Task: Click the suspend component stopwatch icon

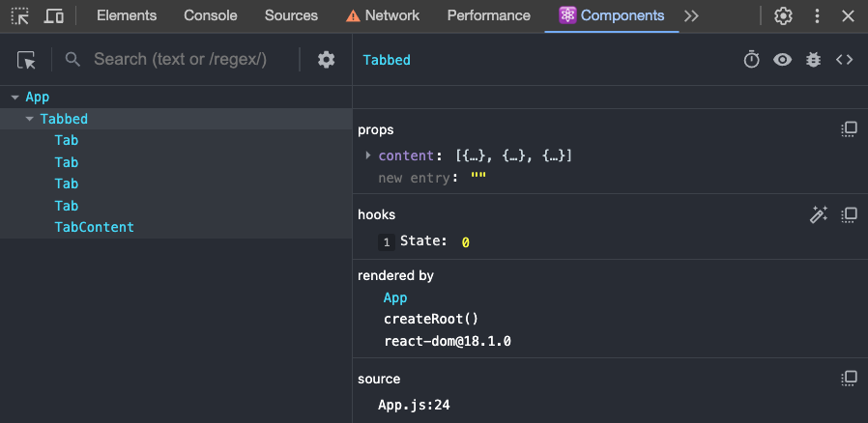Action: point(751,60)
